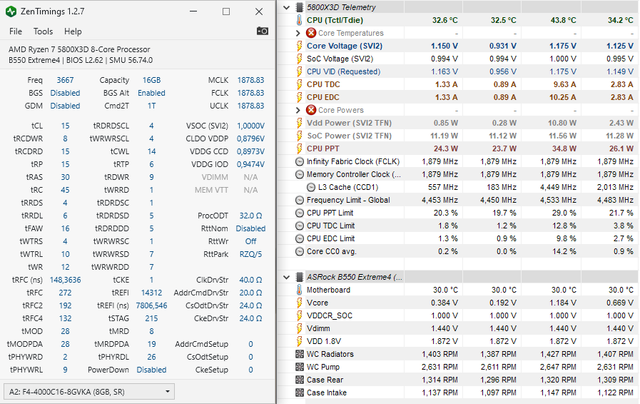
Task: Click the lightning icon beside Vcore
Action: tap(299, 303)
